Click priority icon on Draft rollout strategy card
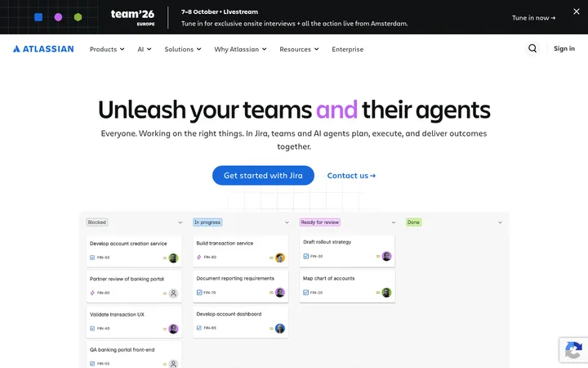The height and width of the screenshot is (368, 588). [378, 256]
